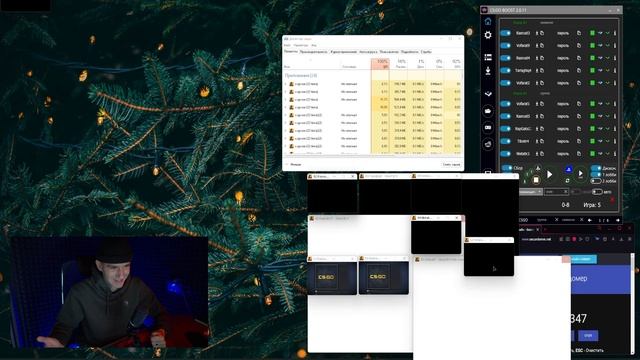Expand the third csgo.exe process in Task Manager
Viewport: 640px width, 360px height.
(x=286, y=100)
